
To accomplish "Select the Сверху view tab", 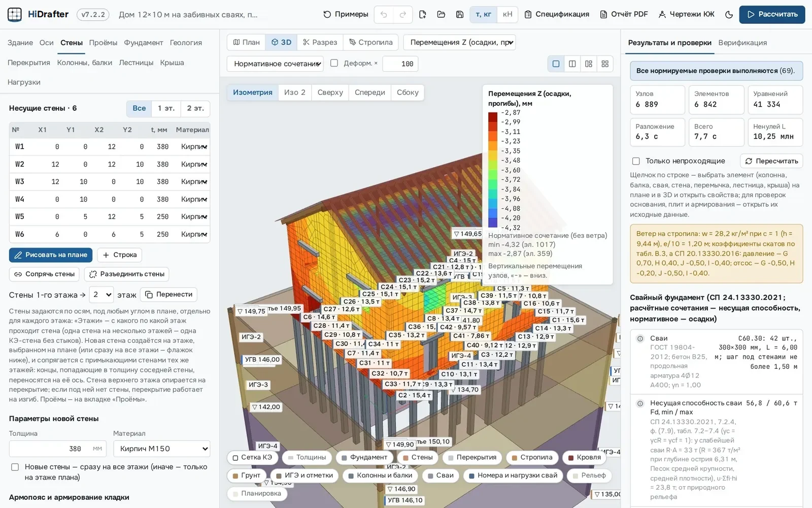I will point(330,92).
